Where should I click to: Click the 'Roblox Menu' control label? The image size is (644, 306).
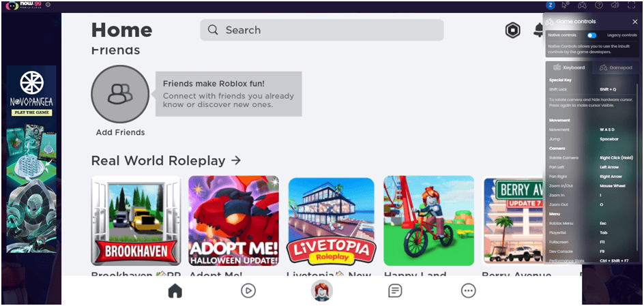click(561, 223)
